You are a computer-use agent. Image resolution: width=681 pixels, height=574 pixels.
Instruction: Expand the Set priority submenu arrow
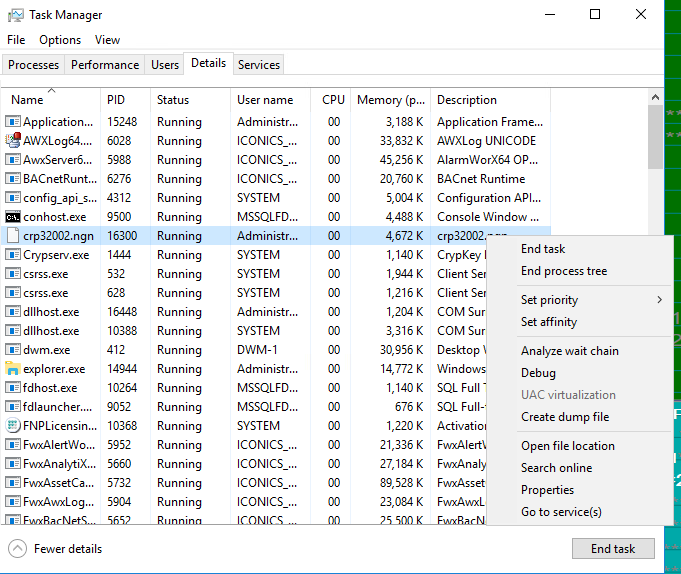tap(660, 300)
